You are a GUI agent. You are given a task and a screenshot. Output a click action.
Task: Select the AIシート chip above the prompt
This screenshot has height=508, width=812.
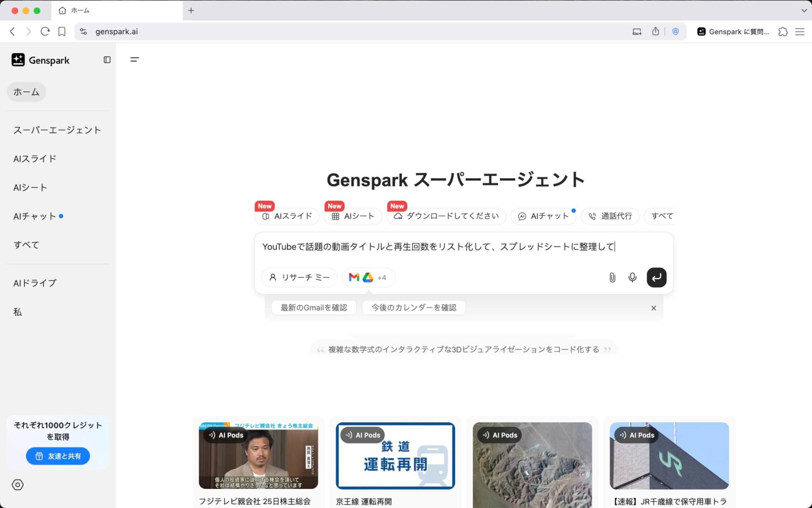click(353, 216)
